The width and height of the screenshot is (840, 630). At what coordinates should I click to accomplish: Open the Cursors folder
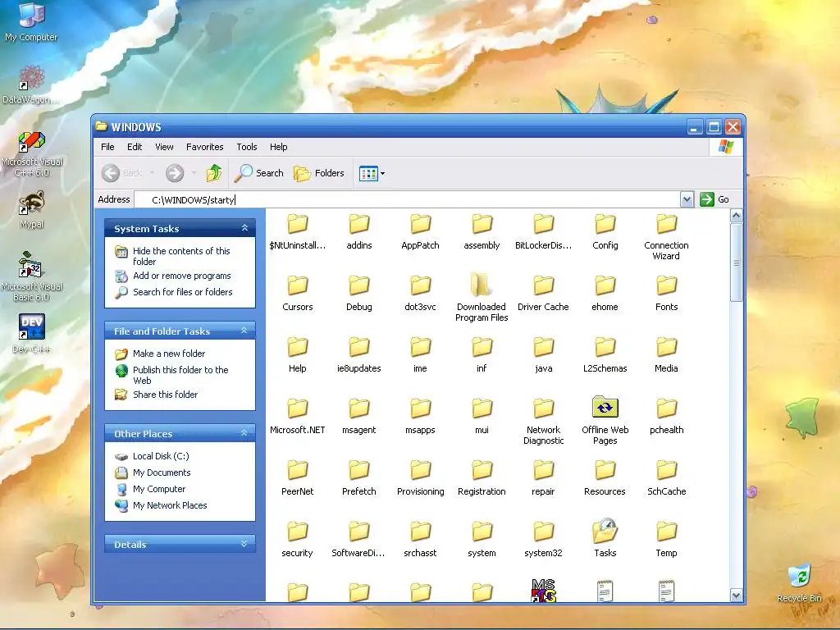point(297,293)
